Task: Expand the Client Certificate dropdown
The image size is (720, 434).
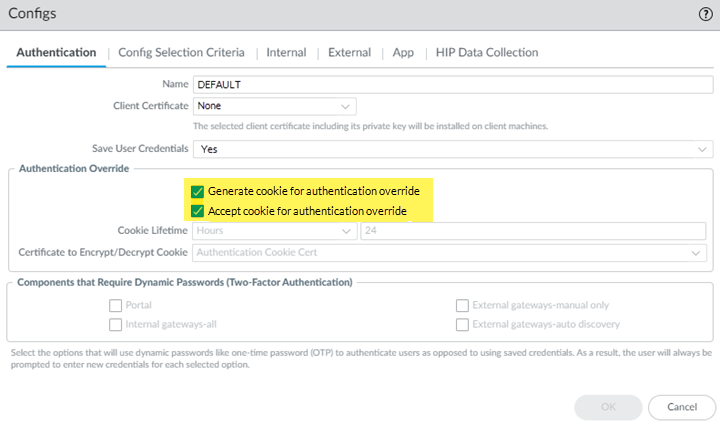Action: click(x=274, y=105)
